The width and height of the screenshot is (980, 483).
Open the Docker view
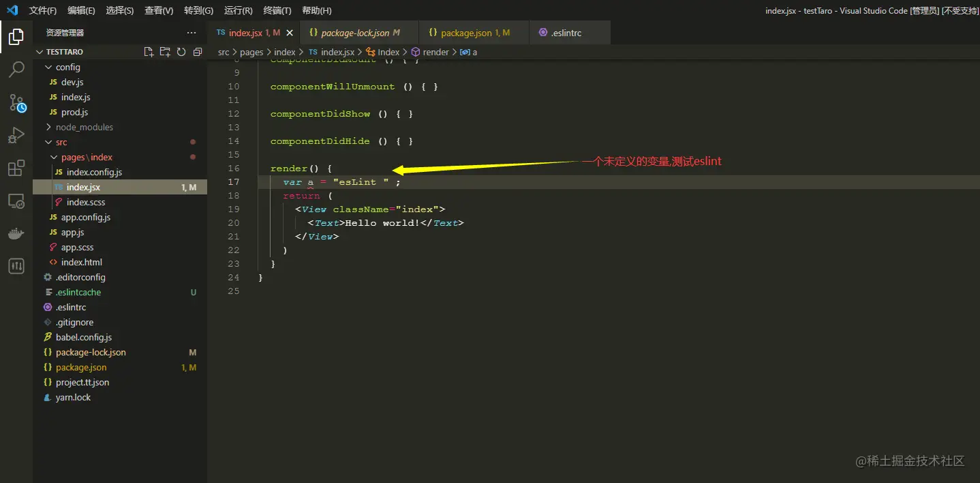pos(16,233)
